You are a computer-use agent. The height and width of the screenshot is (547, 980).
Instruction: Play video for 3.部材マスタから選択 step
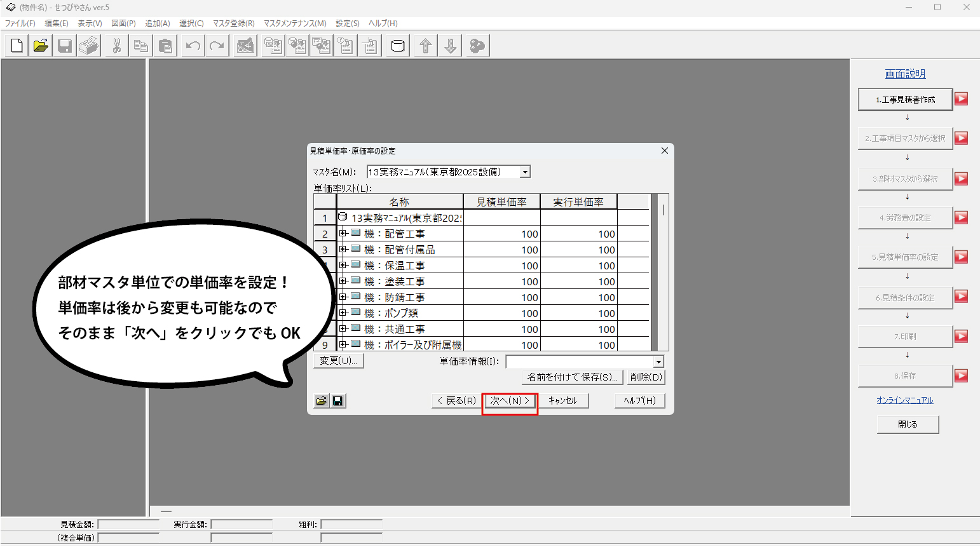pos(961,179)
